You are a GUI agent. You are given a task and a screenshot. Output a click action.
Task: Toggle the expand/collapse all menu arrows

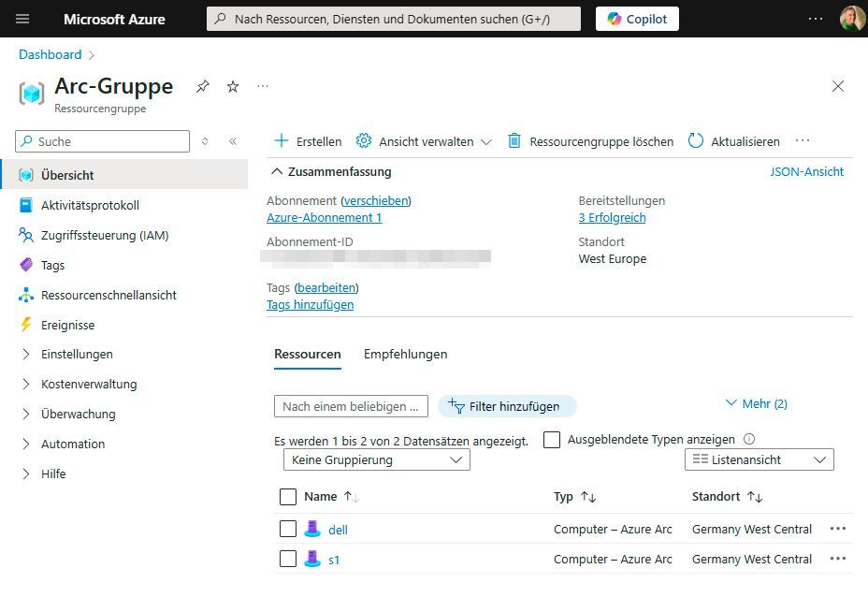pyautogui.click(x=205, y=141)
